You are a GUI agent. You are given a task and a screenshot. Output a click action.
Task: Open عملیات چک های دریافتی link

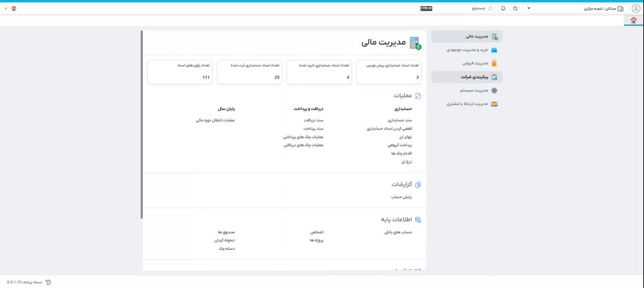coord(304,145)
